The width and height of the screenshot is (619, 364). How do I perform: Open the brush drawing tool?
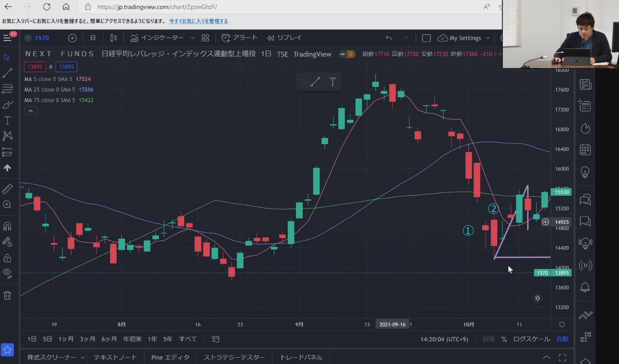tap(7, 104)
